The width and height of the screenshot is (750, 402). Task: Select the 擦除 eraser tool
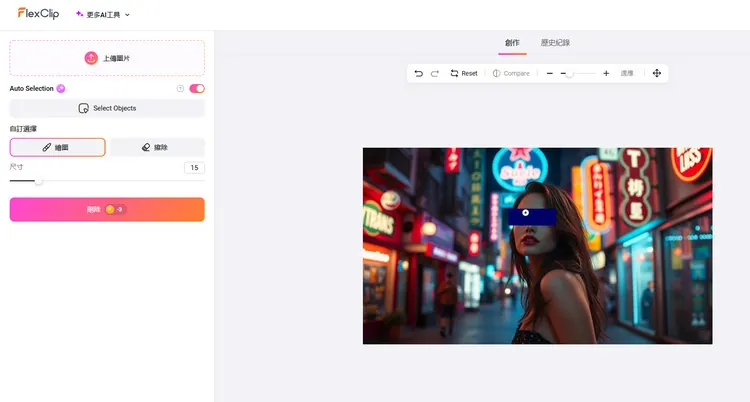coord(157,147)
